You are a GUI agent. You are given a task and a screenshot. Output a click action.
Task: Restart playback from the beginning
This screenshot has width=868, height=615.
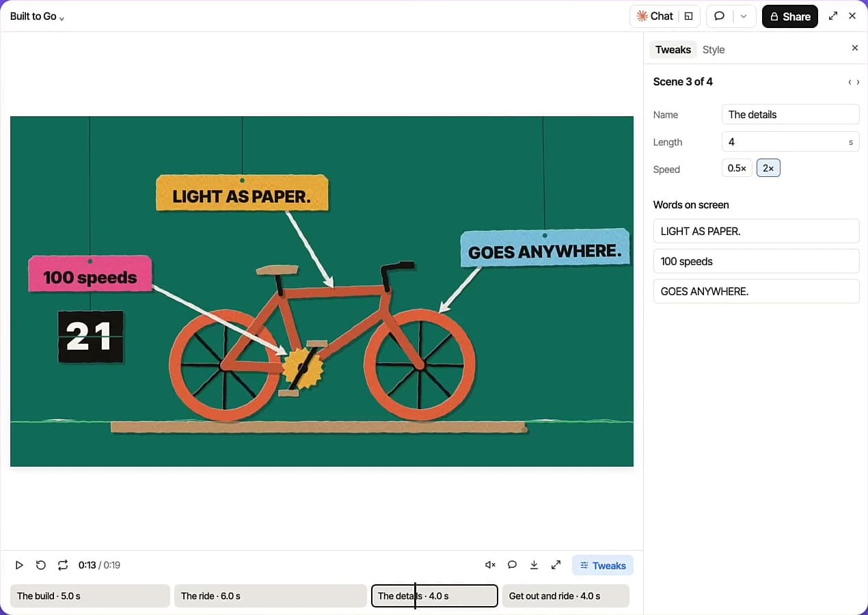tap(41, 565)
